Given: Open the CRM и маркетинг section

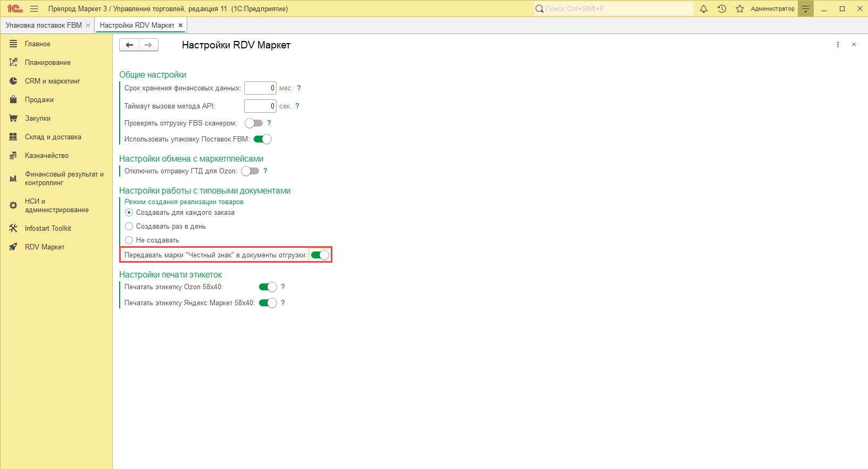Looking at the screenshot, I should coord(53,81).
